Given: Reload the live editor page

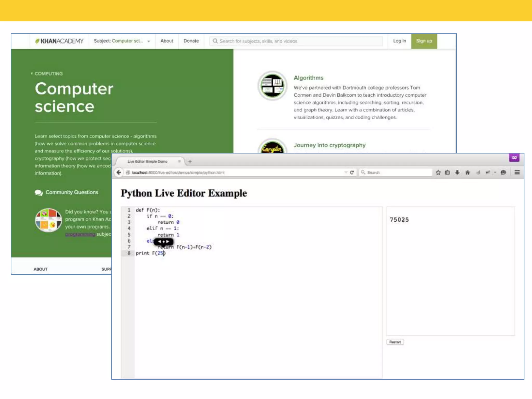Looking at the screenshot, I should click(352, 172).
